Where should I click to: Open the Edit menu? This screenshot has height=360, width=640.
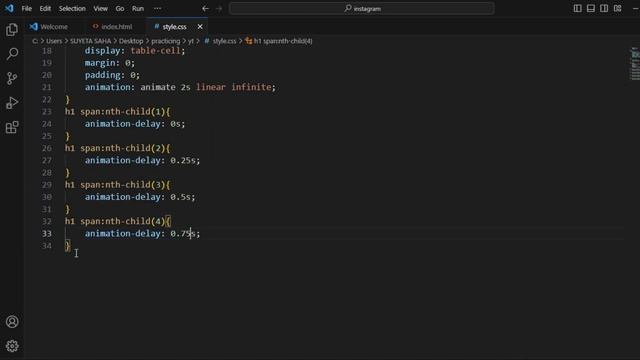(45, 8)
